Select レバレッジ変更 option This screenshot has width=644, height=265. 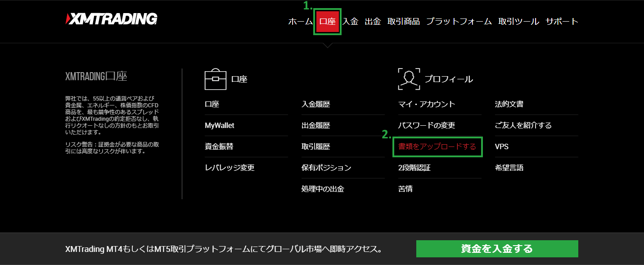[x=230, y=168]
